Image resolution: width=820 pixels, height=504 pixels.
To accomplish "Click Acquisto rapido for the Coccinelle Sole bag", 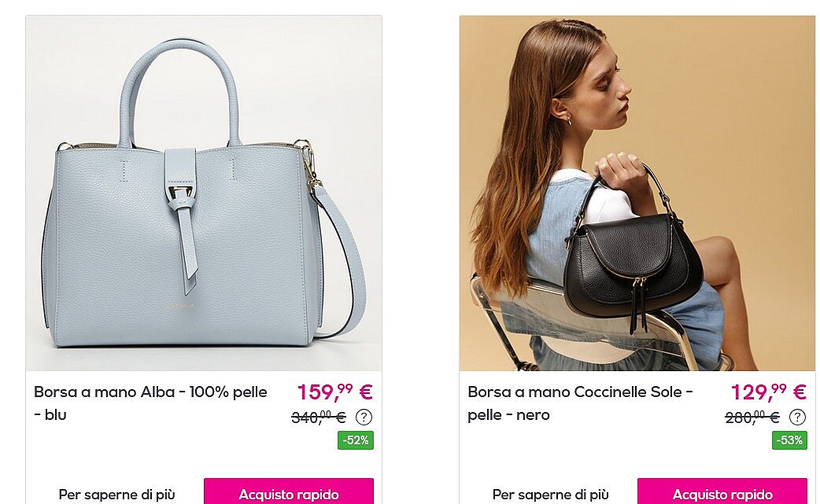I will [x=722, y=493].
